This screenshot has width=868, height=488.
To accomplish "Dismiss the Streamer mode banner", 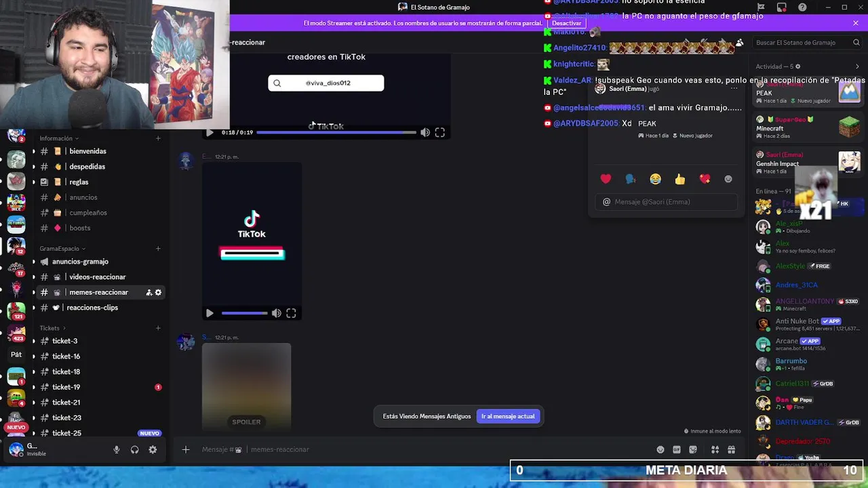I will coord(856,23).
